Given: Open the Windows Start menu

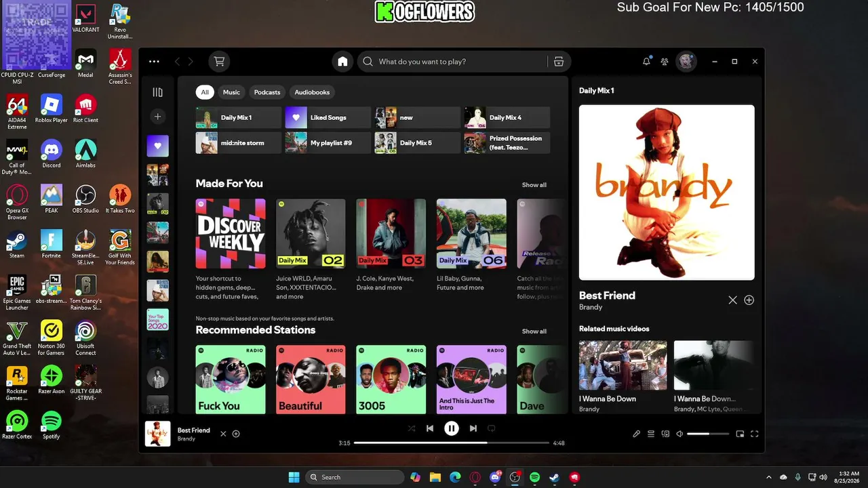Looking at the screenshot, I should click(294, 477).
